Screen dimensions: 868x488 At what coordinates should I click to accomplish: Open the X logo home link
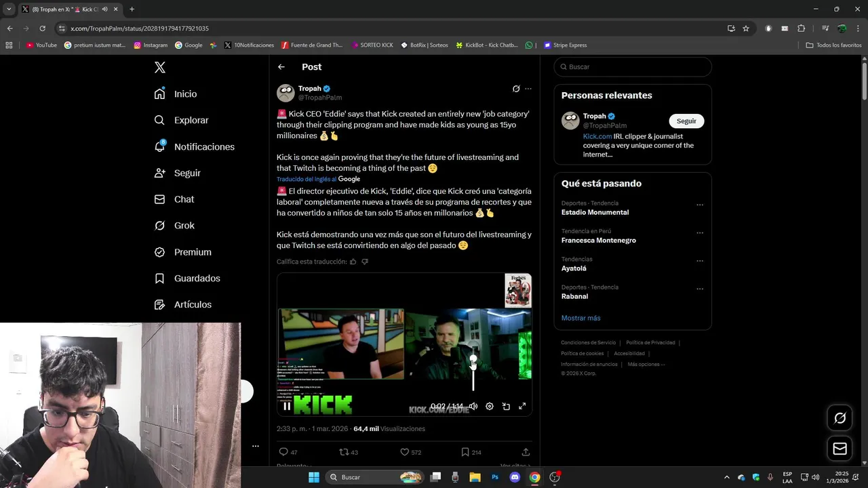click(x=160, y=67)
